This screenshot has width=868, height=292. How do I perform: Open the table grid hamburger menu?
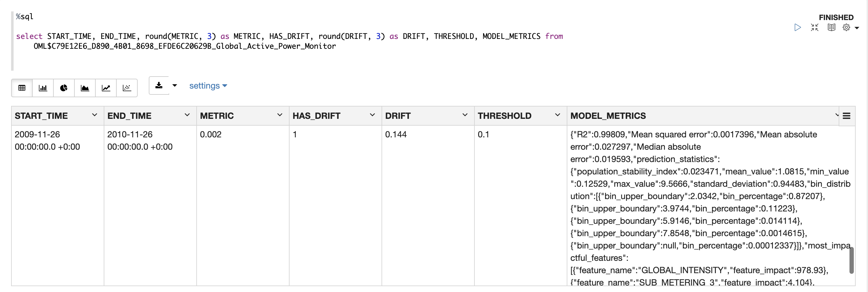[x=846, y=116]
